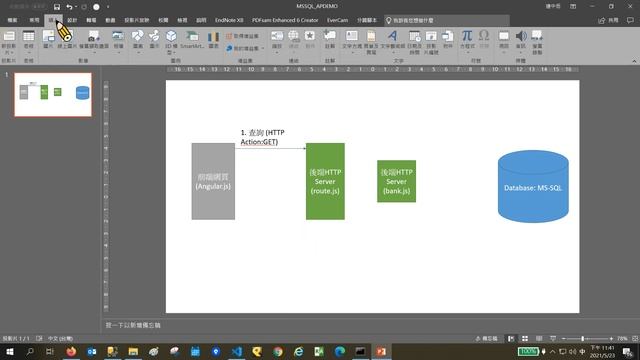This screenshot has height=360, width=640.
Task: Open the Ribbon Display Options button
Action: point(573,7)
